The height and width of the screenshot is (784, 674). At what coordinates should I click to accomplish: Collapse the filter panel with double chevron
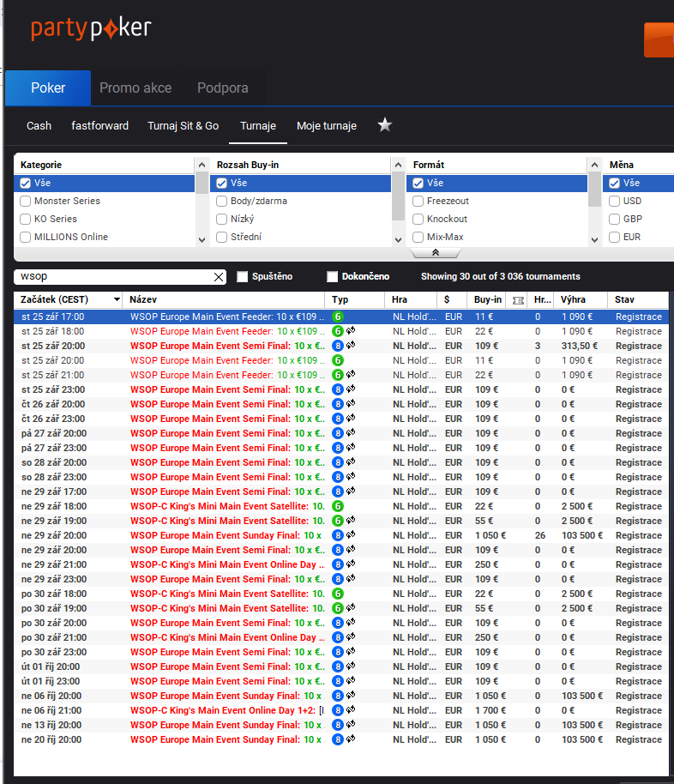pos(436,252)
